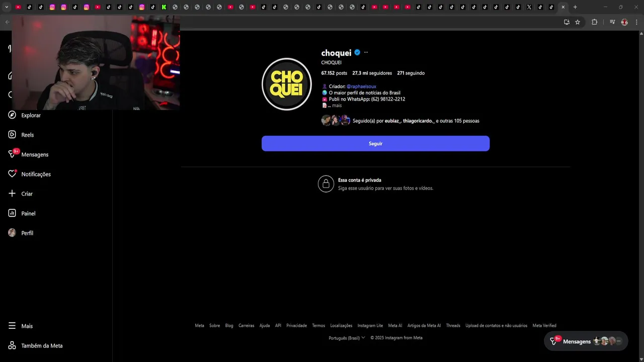Expand the bio with 'mais'
Viewport: 644px width, 362px height.
337,106
